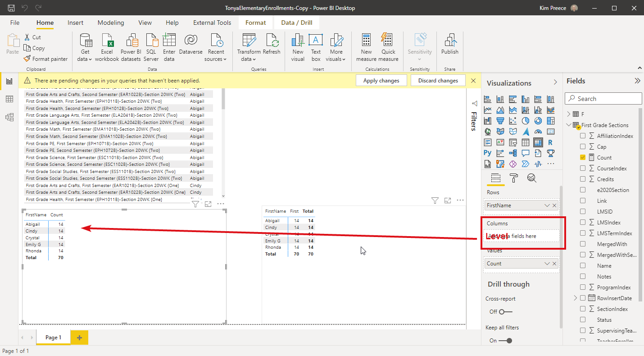644x356 pixels.
Task: Uncheck the Count field checkbox
Action: pyautogui.click(x=583, y=157)
